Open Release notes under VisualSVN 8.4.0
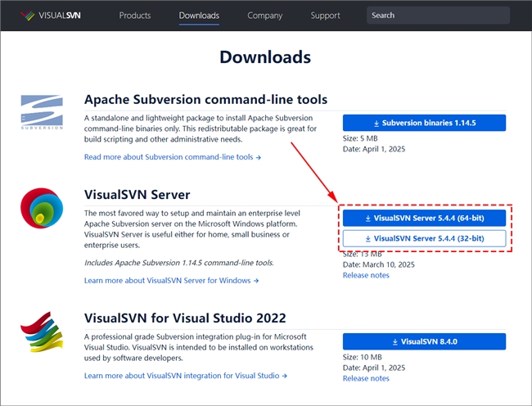 [x=366, y=378]
